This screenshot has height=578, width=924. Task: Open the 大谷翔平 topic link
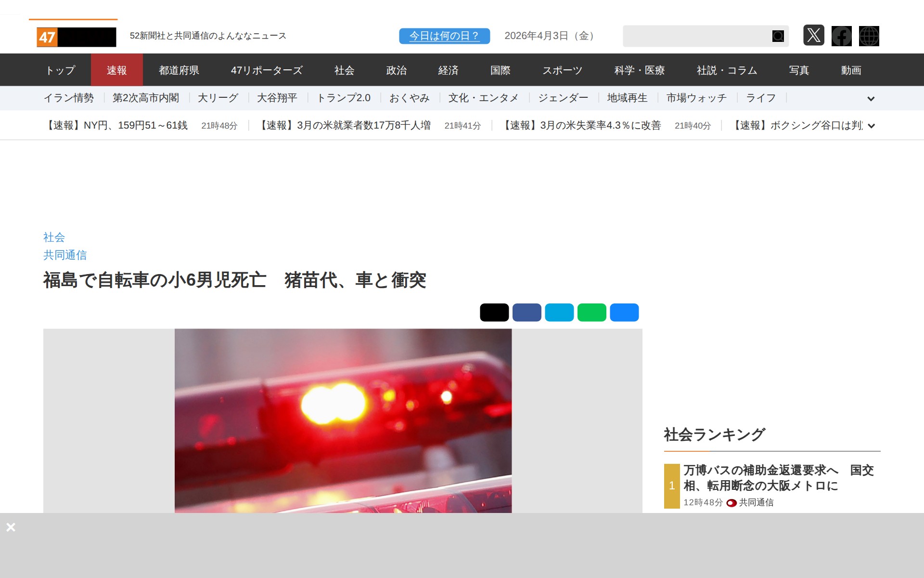(277, 98)
